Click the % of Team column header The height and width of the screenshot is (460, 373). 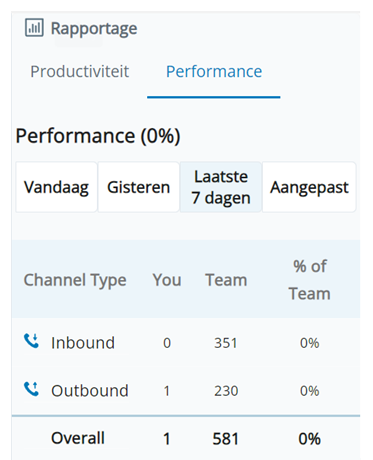(x=310, y=280)
